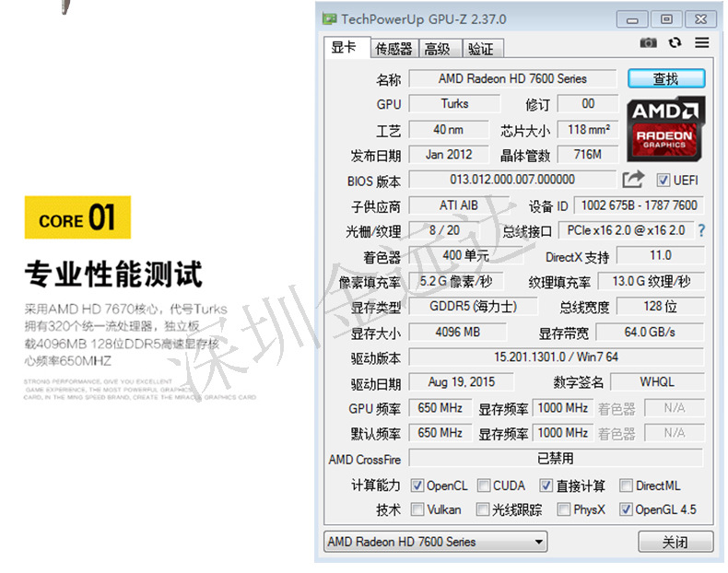Open the 高级 tab
This screenshot has width=728, height=573.
(437, 49)
